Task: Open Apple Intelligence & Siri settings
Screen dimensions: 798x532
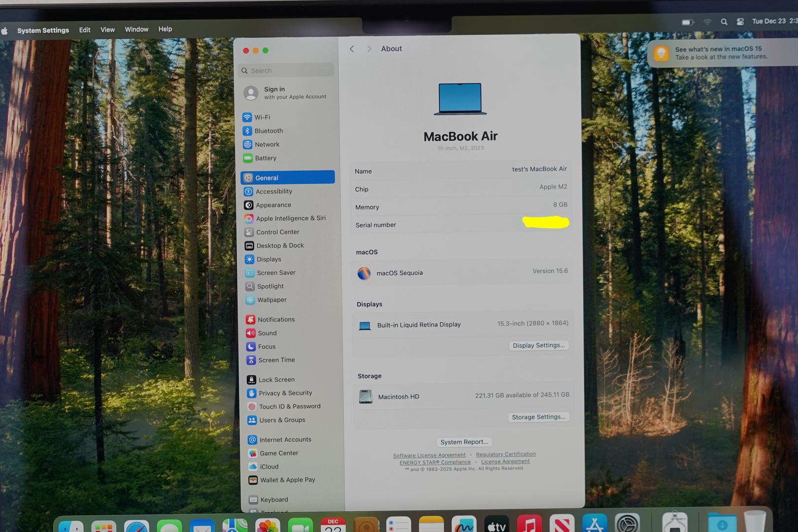Action: 290,218
